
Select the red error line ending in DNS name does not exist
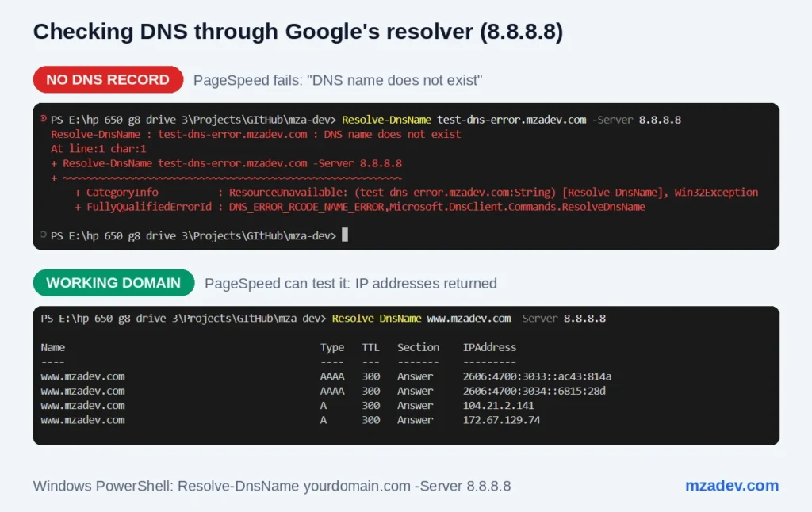pyautogui.click(x=256, y=134)
